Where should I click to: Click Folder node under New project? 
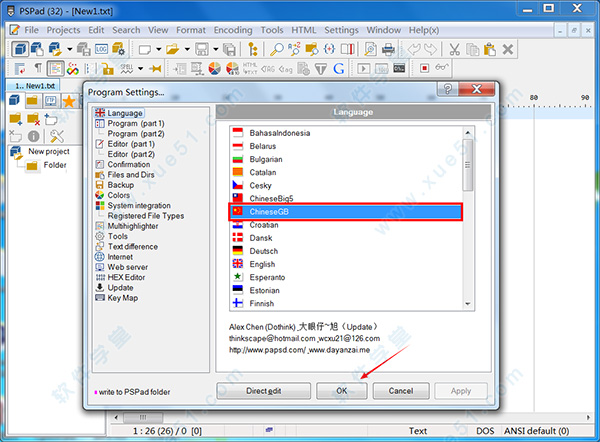(x=55, y=165)
